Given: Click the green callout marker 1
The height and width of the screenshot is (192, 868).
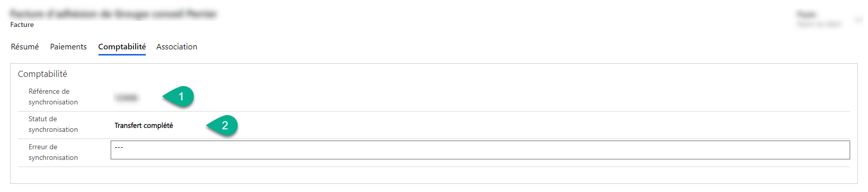Looking at the screenshot, I should point(179,96).
